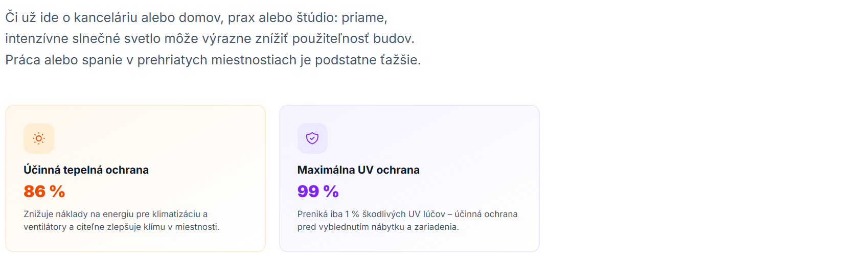Screen dimensions: 868x262
Task: Click the purple shield checkmark icon
Action: 312,138
